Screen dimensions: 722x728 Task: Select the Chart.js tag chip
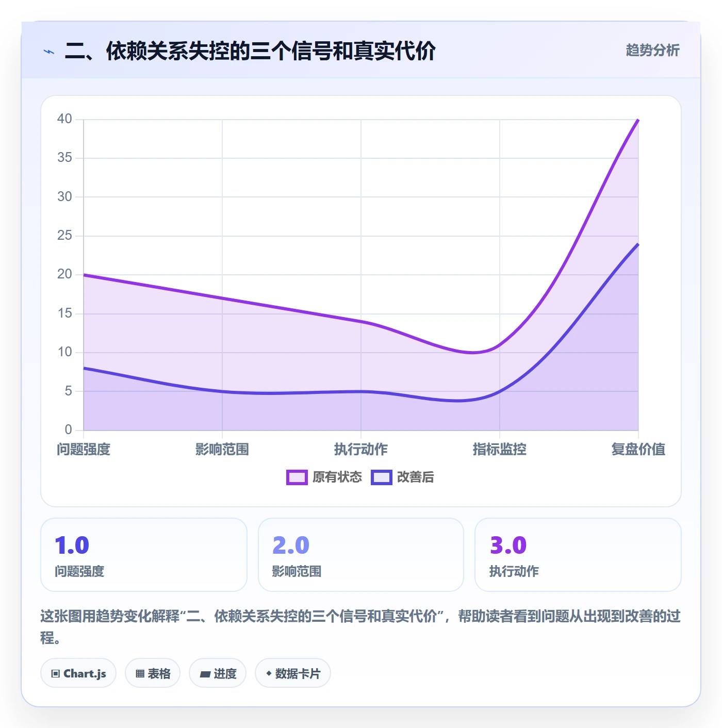(78, 673)
